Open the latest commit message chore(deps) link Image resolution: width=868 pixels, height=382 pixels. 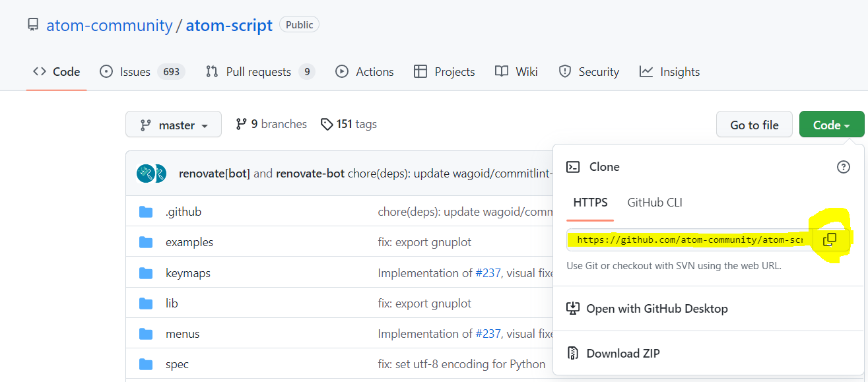point(450,174)
